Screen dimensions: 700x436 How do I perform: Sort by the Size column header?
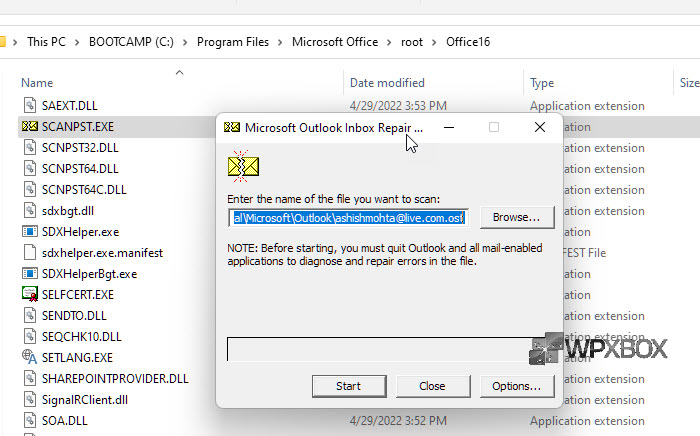(x=689, y=83)
